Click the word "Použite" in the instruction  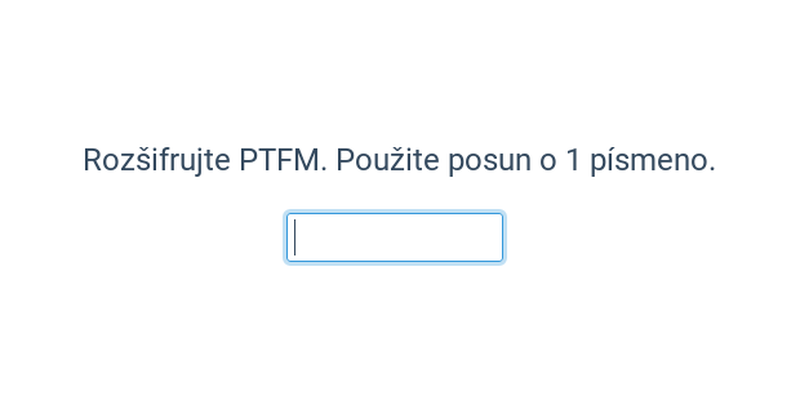388,160
